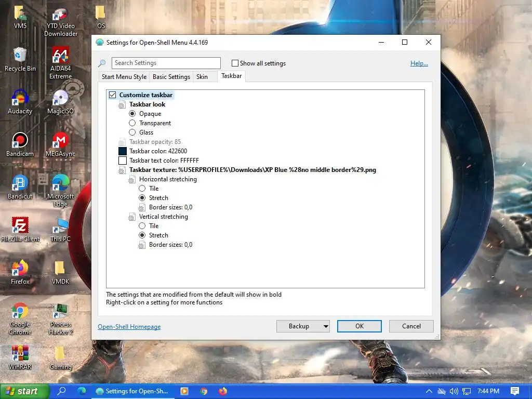Choose Stretch under Vertical stretching
The height and width of the screenshot is (399, 532).
point(142,235)
